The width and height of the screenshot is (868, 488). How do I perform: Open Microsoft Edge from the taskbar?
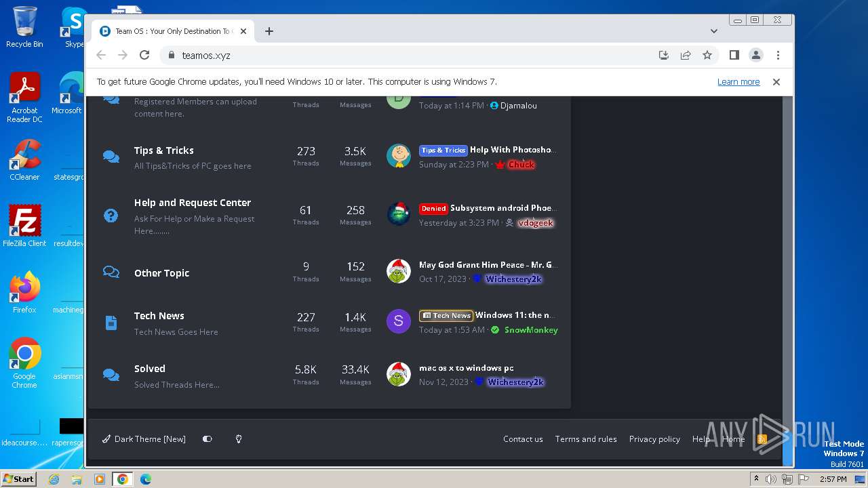[145, 479]
